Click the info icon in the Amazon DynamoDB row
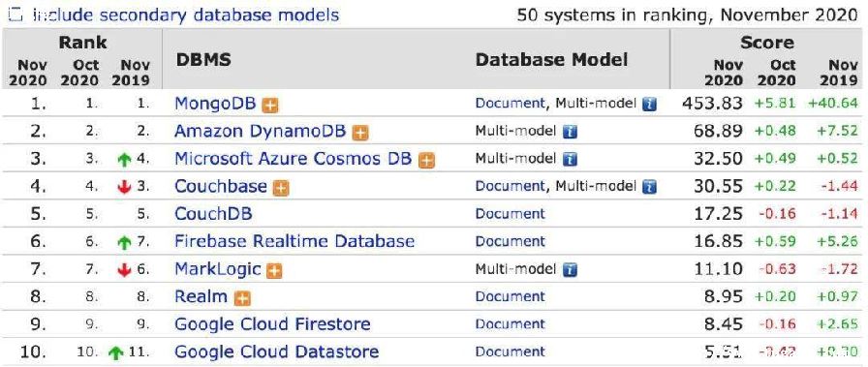The width and height of the screenshot is (868, 367). pos(570,132)
